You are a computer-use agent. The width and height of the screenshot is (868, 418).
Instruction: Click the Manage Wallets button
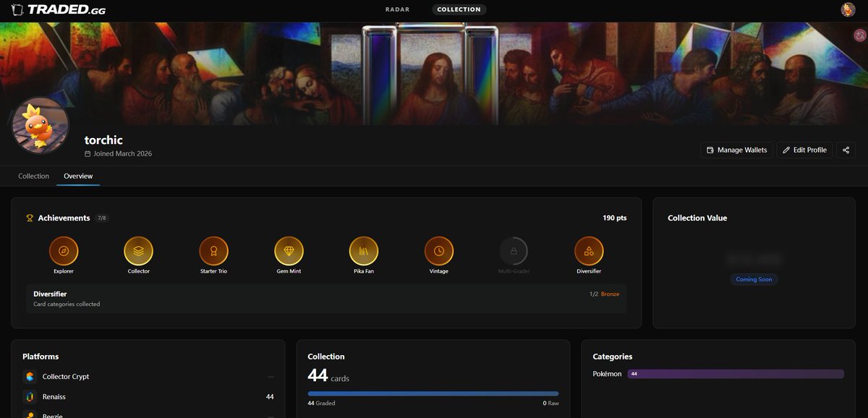[736, 150]
